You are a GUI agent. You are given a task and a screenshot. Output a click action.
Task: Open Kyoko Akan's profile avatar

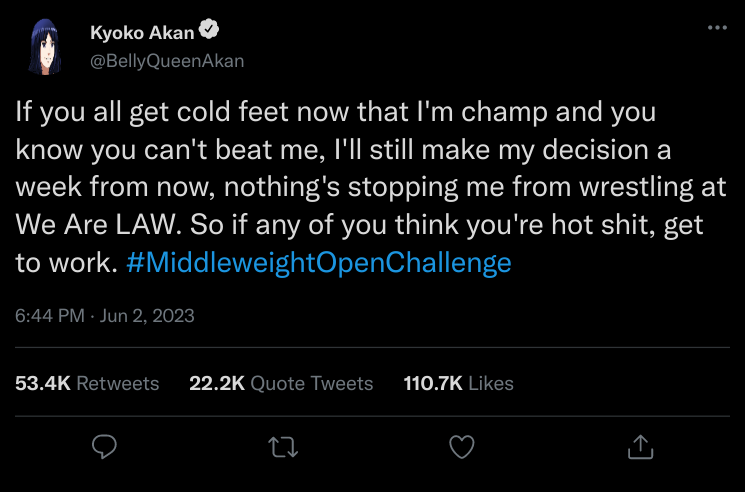(43, 46)
